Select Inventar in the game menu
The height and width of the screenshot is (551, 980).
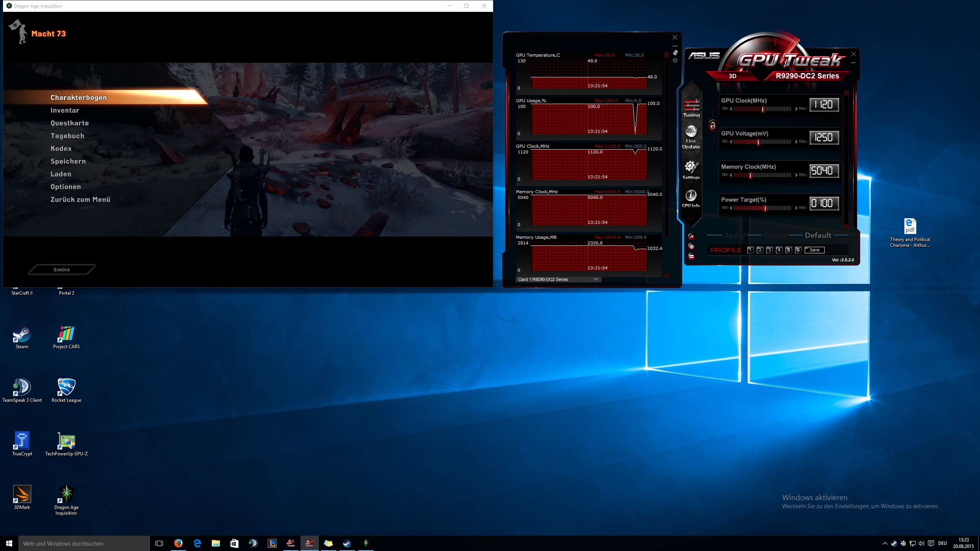tap(65, 110)
